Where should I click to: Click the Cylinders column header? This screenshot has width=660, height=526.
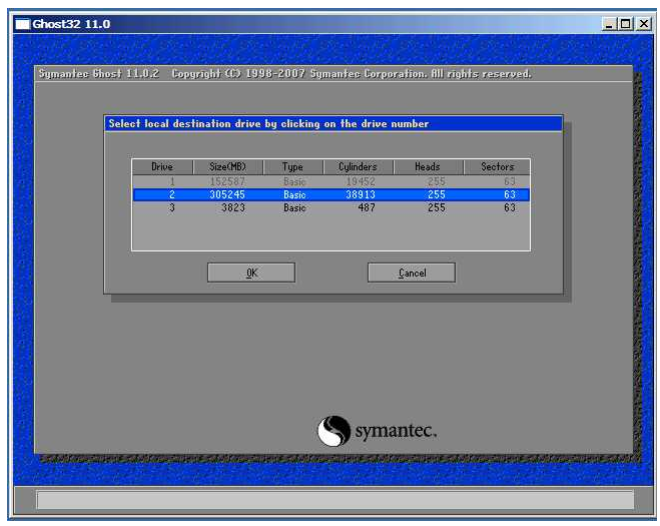pos(358,167)
